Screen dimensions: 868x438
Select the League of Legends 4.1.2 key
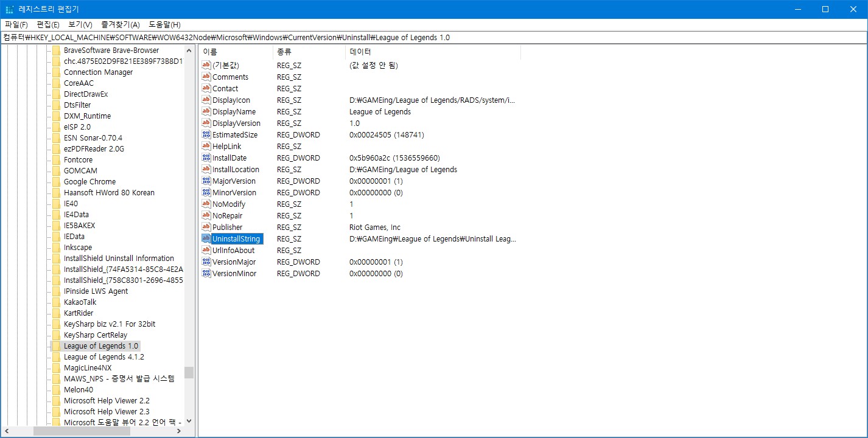(x=104, y=356)
